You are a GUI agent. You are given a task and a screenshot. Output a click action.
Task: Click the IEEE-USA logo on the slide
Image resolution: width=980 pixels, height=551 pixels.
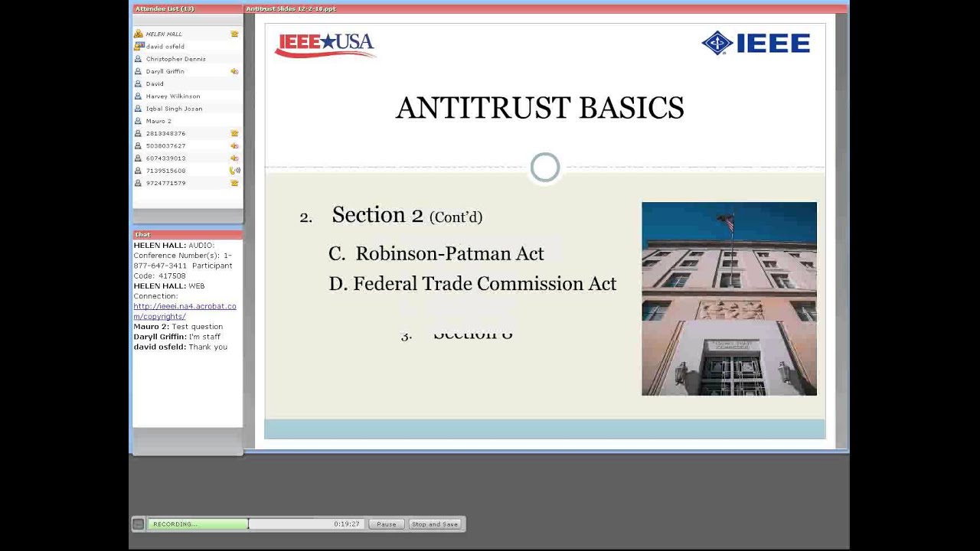point(325,44)
